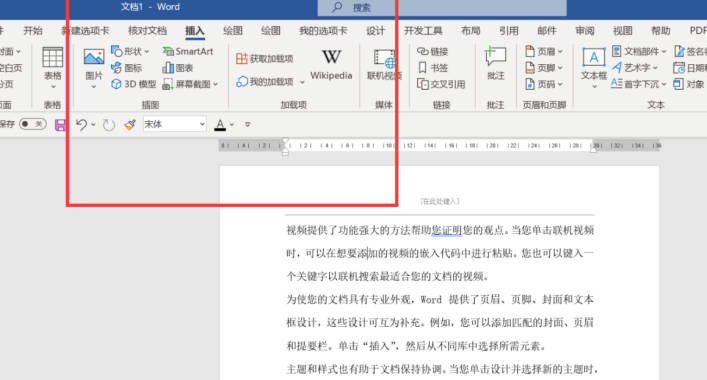Image resolution: width=707 pixels, height=380 pixels.
Task: Open the 宋体 font name dropdown
Action: pyautogui.click(x=202, y=124)
